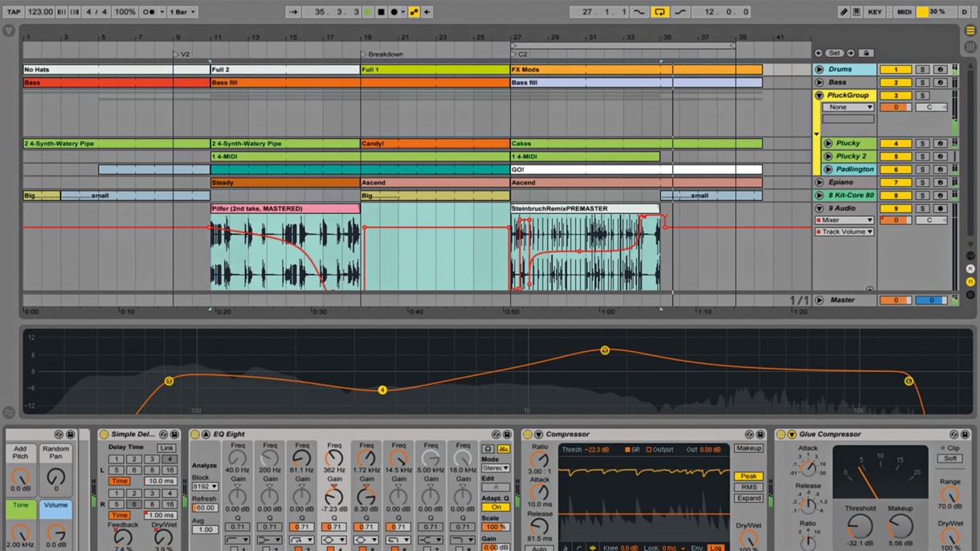Select the SteinbruchRemixPREMASTER clip
980x551 pixels.
point(585,209)
